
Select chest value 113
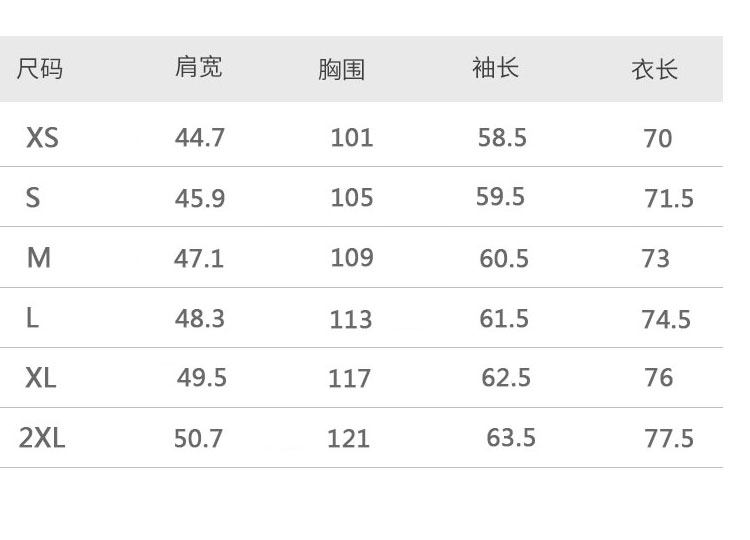351,319
